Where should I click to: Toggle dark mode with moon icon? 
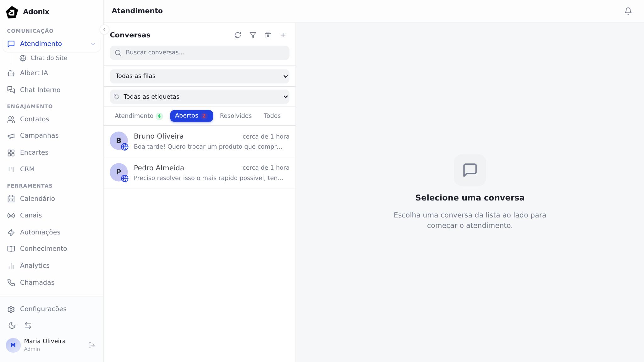click(12, 326)
